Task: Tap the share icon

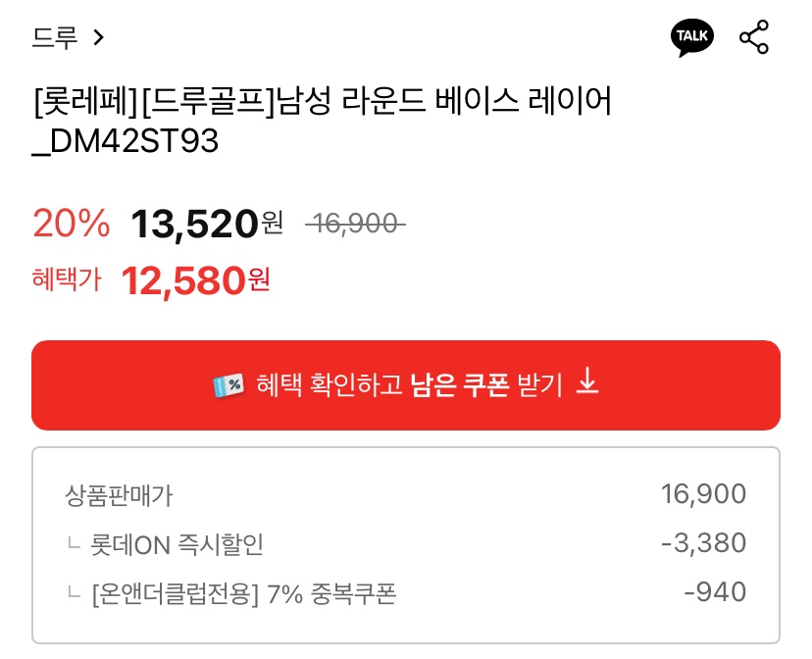Action: pos(754,37)
